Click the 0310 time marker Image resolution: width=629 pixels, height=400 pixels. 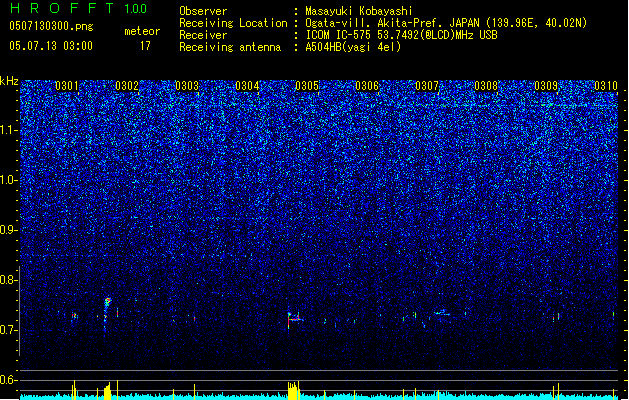pos(606,86)
